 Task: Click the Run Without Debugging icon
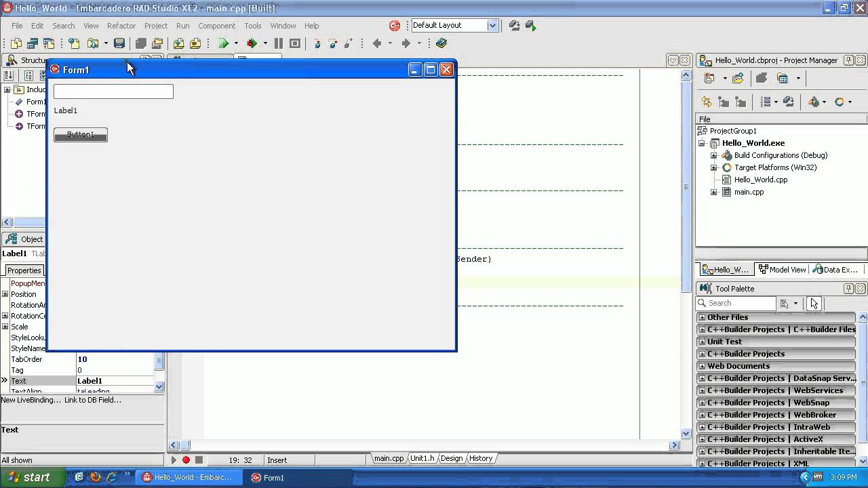pyautogui.click(x=252, y=43)
